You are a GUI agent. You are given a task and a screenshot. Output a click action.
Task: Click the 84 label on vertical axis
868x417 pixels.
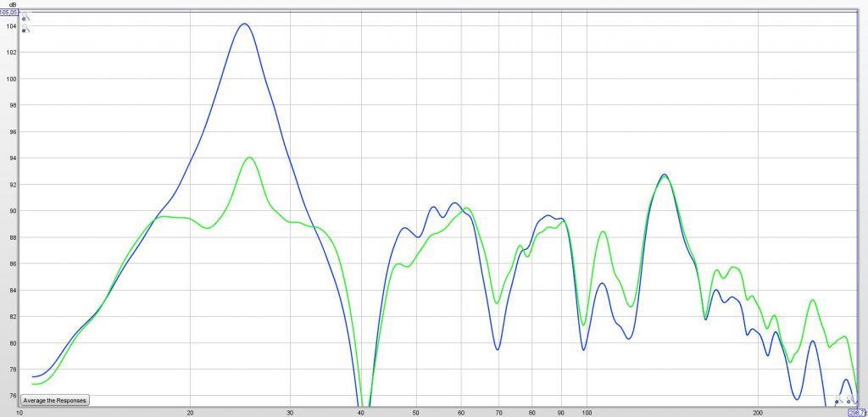pos(14,290)
